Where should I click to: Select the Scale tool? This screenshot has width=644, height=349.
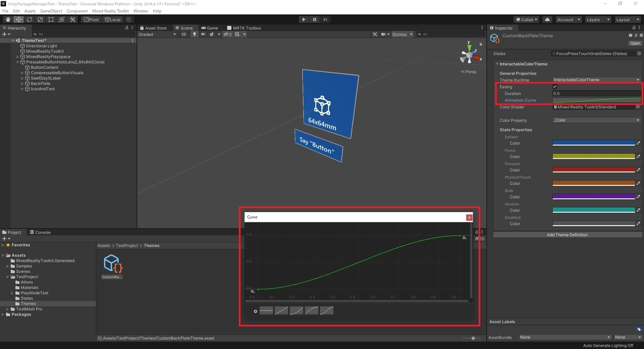coord(40,19)
